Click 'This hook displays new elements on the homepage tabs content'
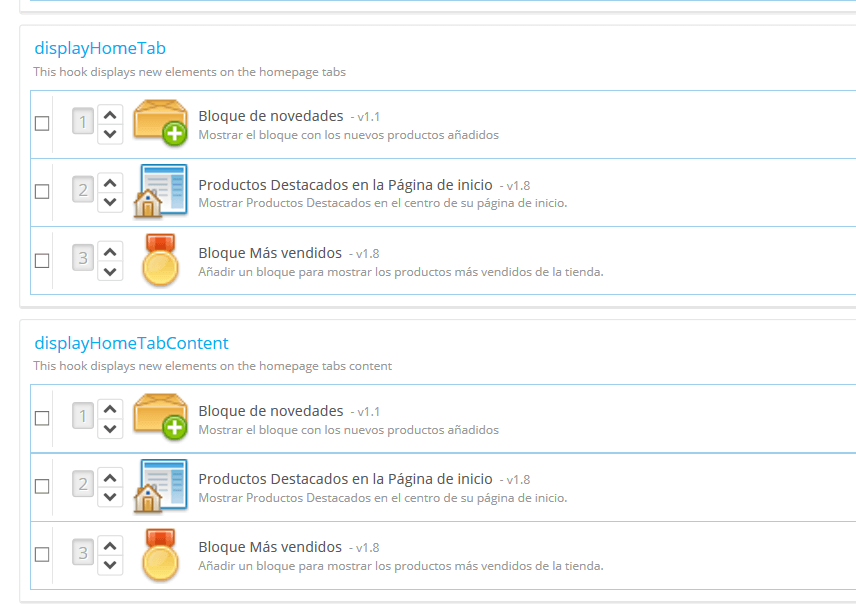 [212, 366]
